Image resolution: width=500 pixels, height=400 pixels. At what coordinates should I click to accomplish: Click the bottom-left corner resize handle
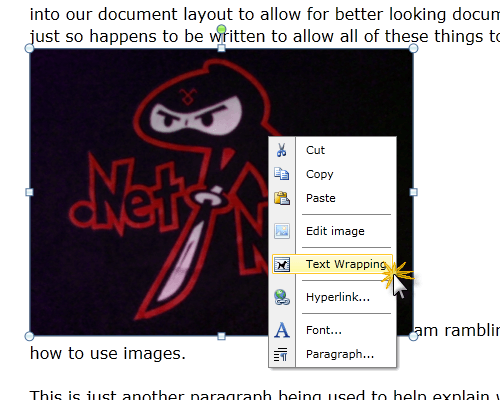pos(29,336)
